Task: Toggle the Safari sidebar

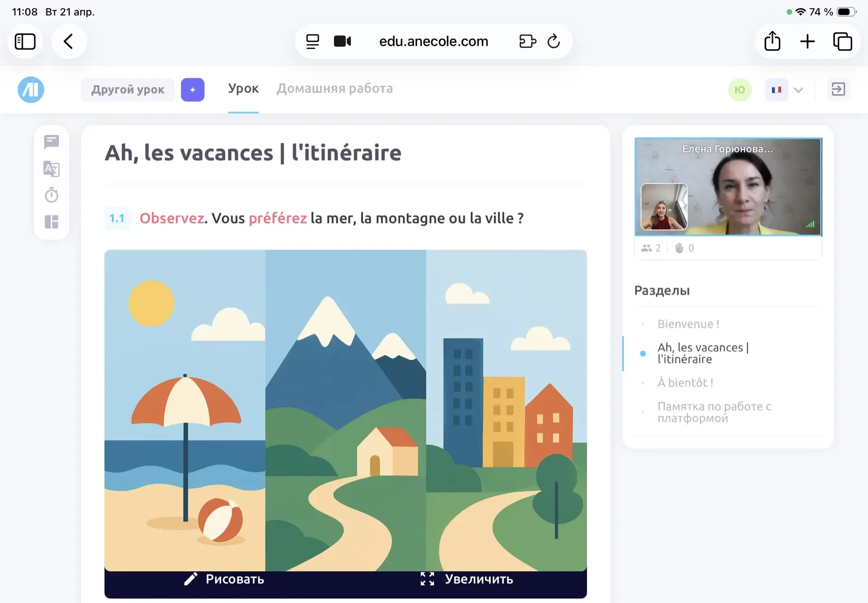Action: pos(25,42)
